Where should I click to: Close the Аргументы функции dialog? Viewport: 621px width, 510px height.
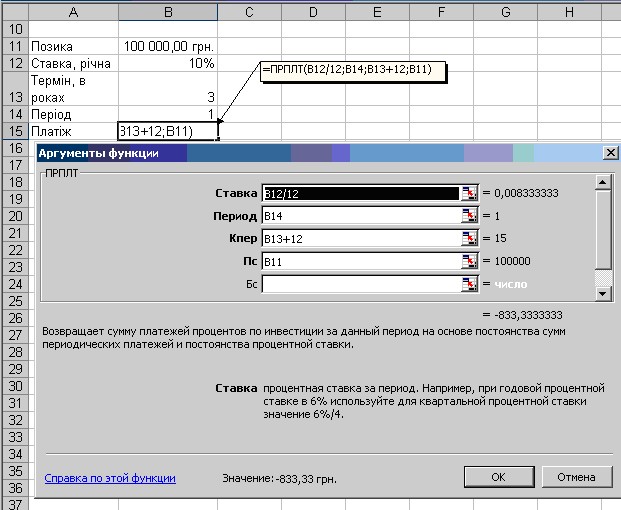tap(610, 153)
